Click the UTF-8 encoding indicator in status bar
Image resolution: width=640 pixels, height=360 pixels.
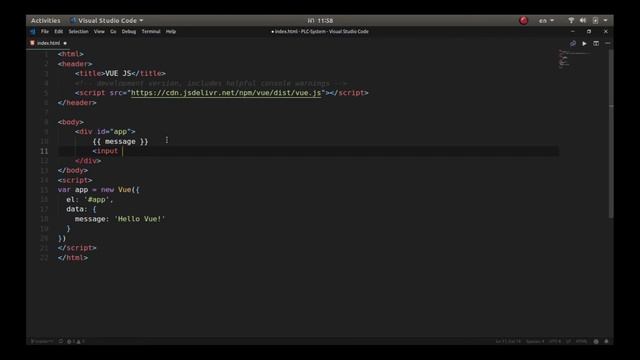click(555, 341)
